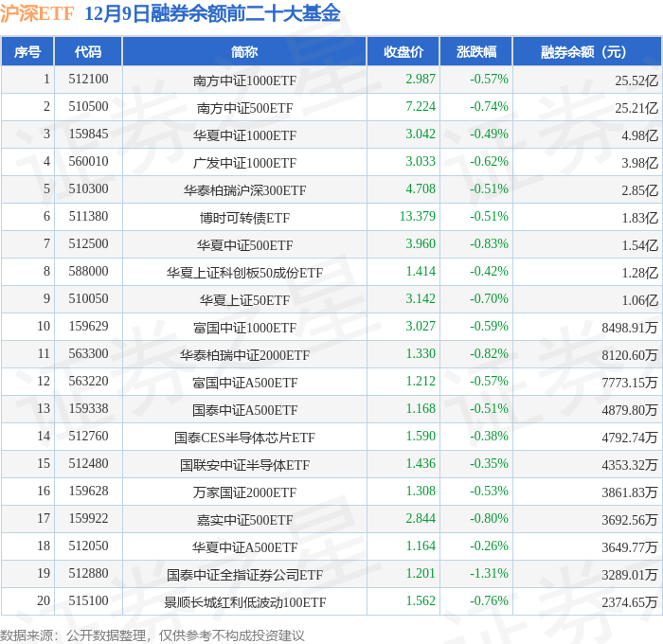663x644 pixels.
Task: Click the 4879.80万 balance value
Action: 630,410
